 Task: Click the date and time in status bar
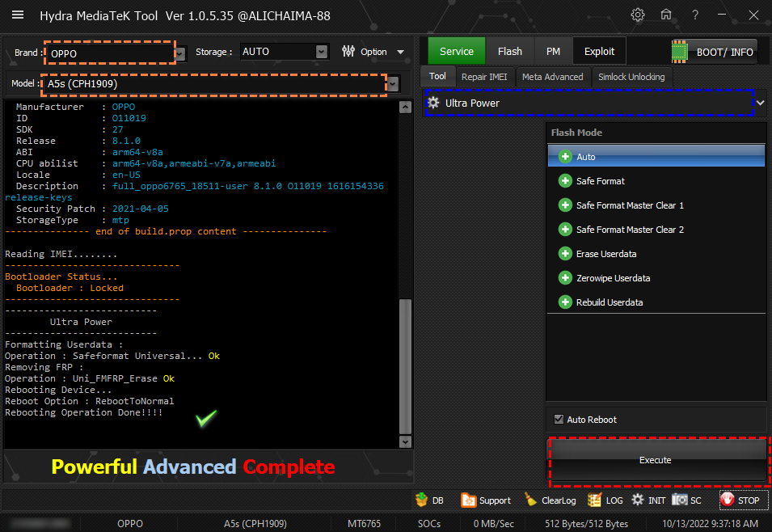(x=710, y=524)
